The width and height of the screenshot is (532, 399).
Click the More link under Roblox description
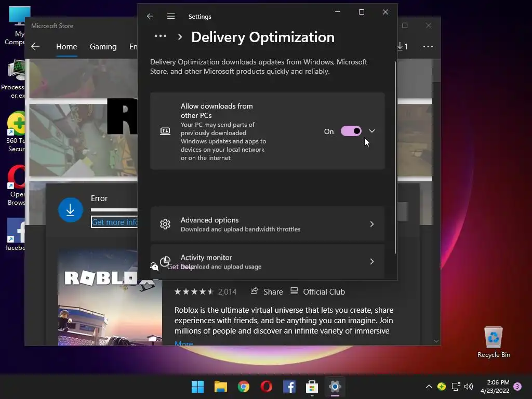click(183, 343)
